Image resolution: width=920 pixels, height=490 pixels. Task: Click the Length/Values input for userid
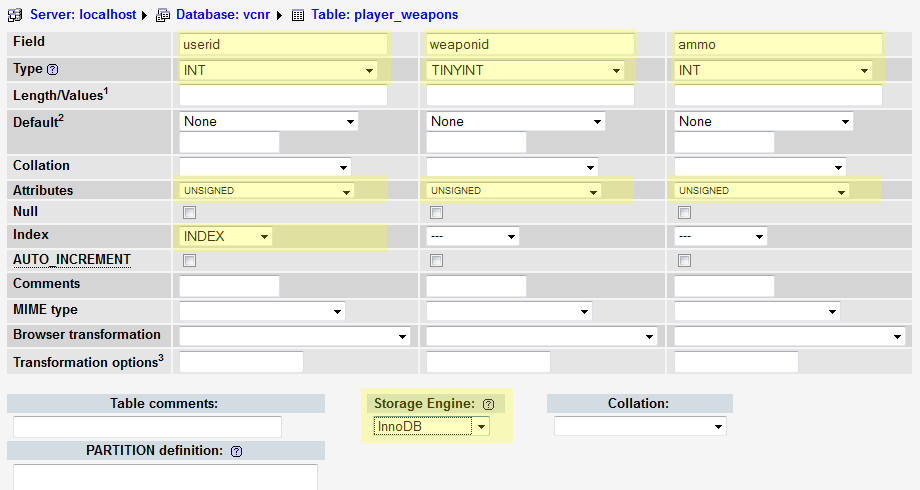283,95
